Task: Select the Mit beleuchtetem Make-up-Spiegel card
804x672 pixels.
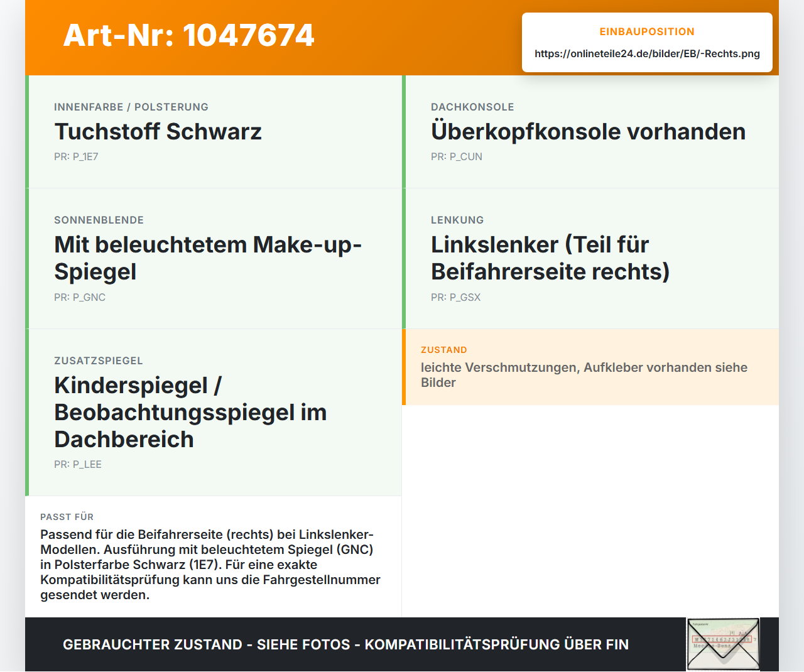Action: [214, 259]
